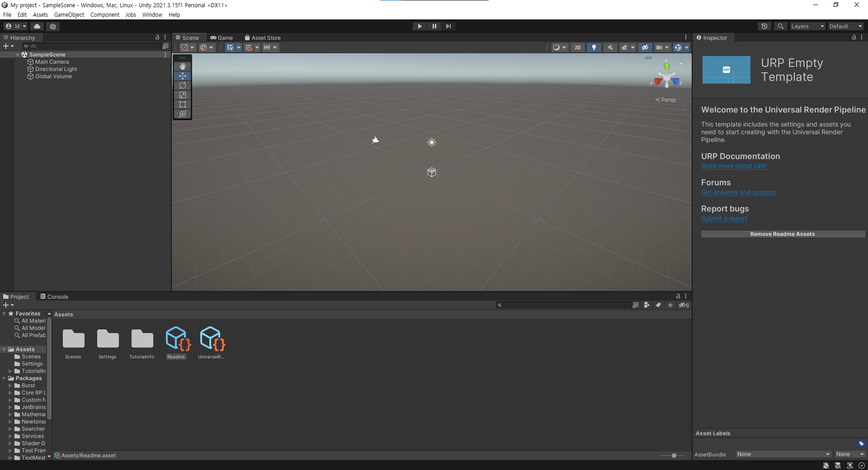Viewport: 868px width, 470px height.
Task: Open the GameObject menu
Action: click(69, 14)
